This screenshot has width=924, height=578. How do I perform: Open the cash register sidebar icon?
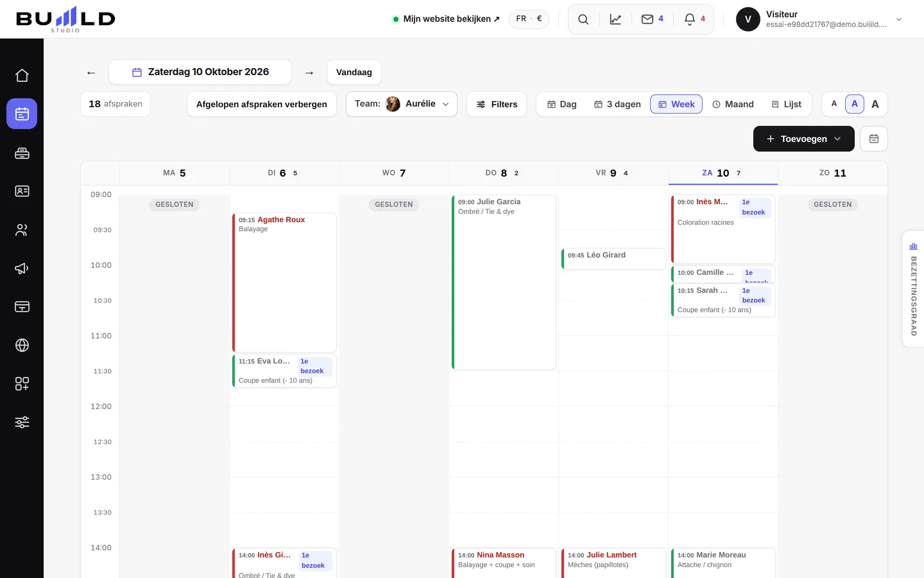point(22,153)
